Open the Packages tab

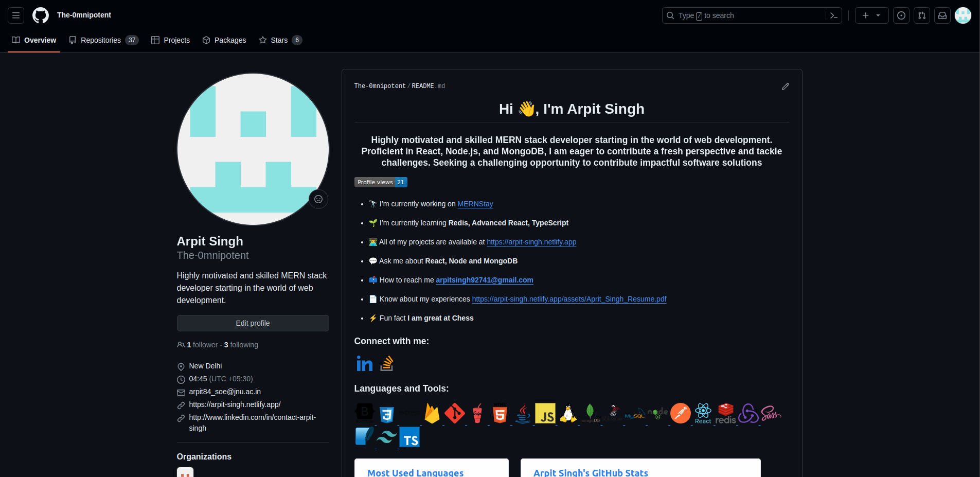224,40
